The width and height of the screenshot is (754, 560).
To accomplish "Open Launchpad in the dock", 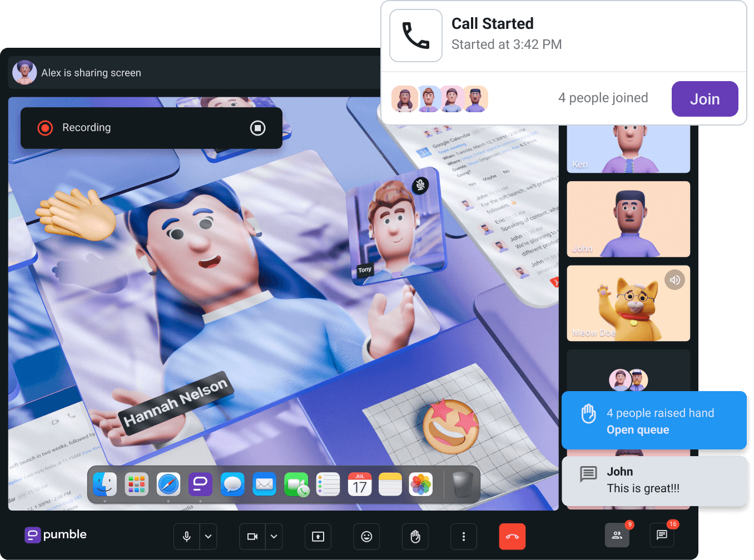I will click(136, 484).
